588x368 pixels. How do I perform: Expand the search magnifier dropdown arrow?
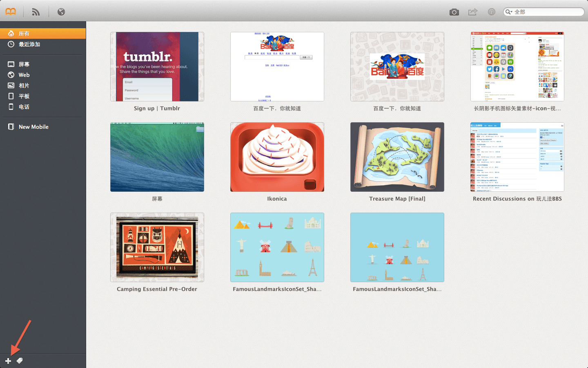tap(509, 12)
